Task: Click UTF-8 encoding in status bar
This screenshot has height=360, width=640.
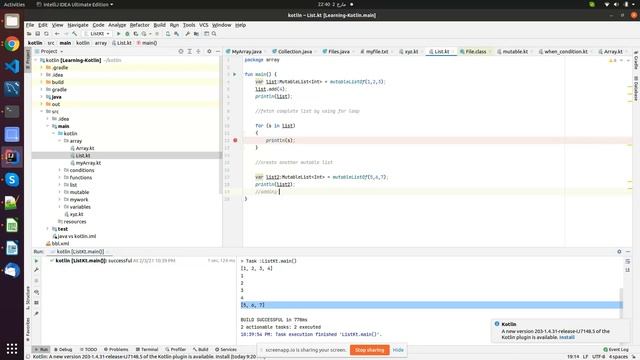Action: click(598, 356)
